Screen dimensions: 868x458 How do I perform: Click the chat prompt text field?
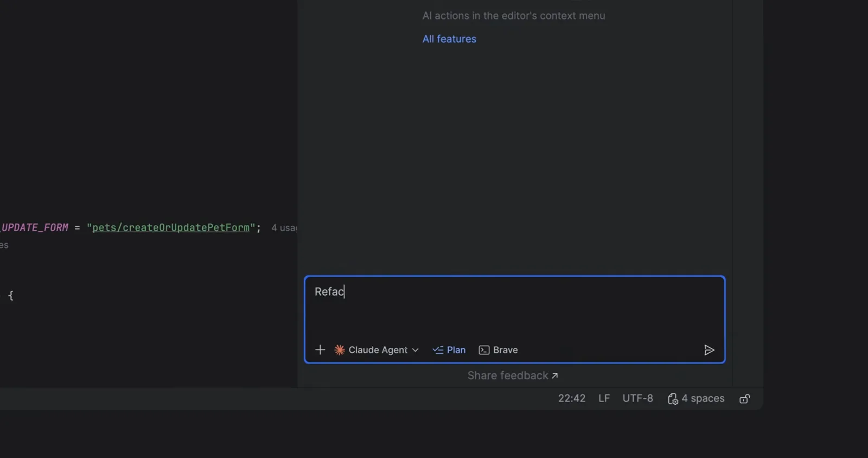(514, 308)
